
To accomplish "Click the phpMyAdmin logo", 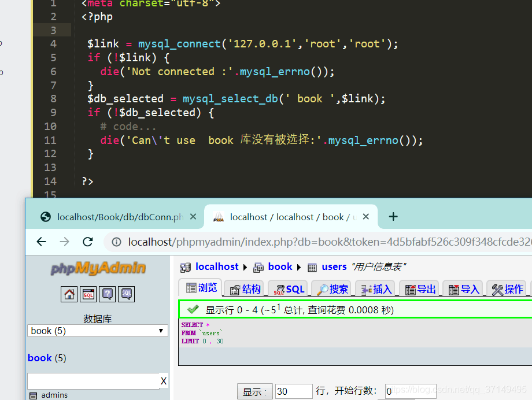I will click(98, 268).
